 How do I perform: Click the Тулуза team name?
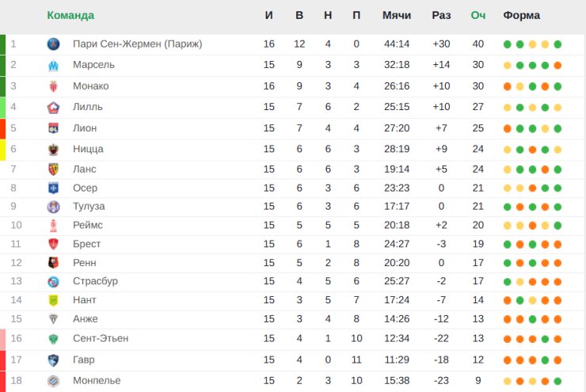pos(89,206)
